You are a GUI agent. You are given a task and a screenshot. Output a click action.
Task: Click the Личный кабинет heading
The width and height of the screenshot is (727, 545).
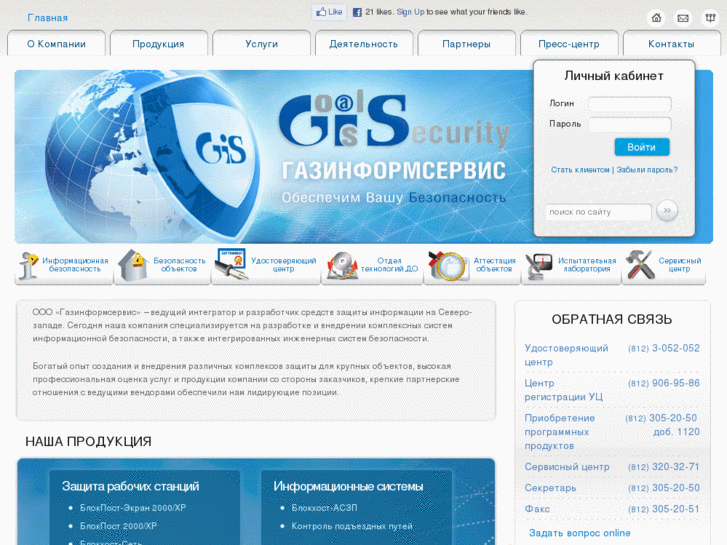click(613, 76)
